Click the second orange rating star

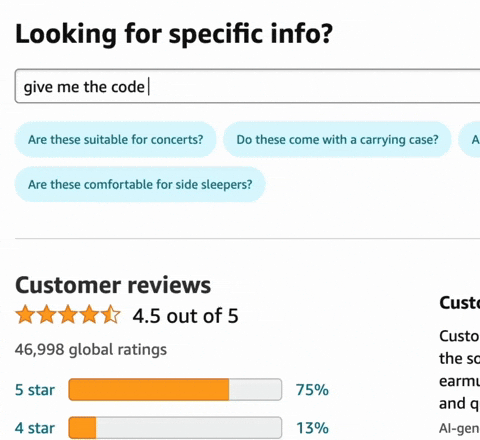coord(47,315)
